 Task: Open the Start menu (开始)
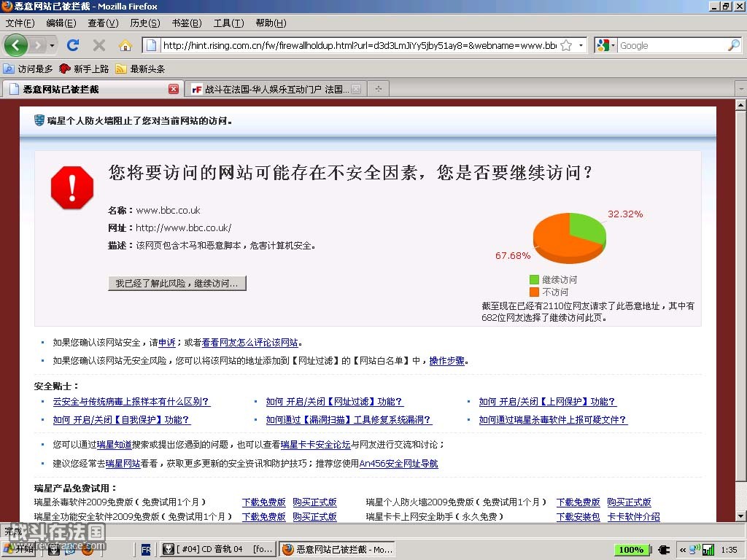point(19,550)
